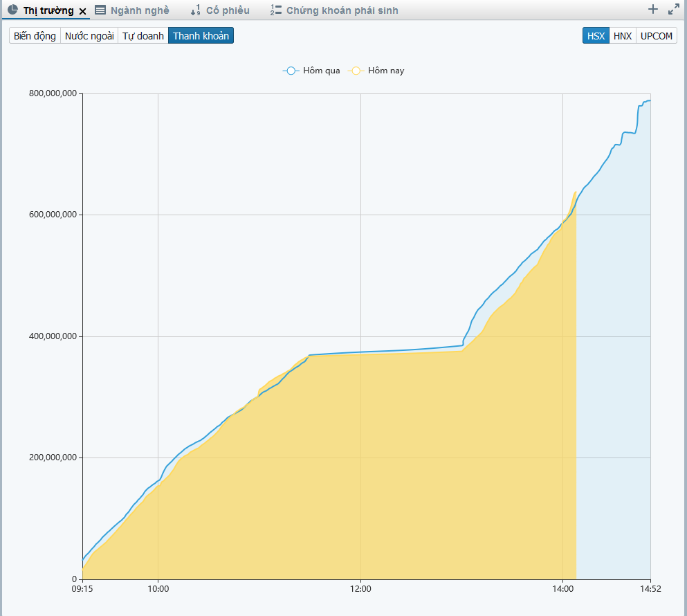The image size is (687, 616).
Task: Choose the HSX exchange
Action: [x=596, y=36]
